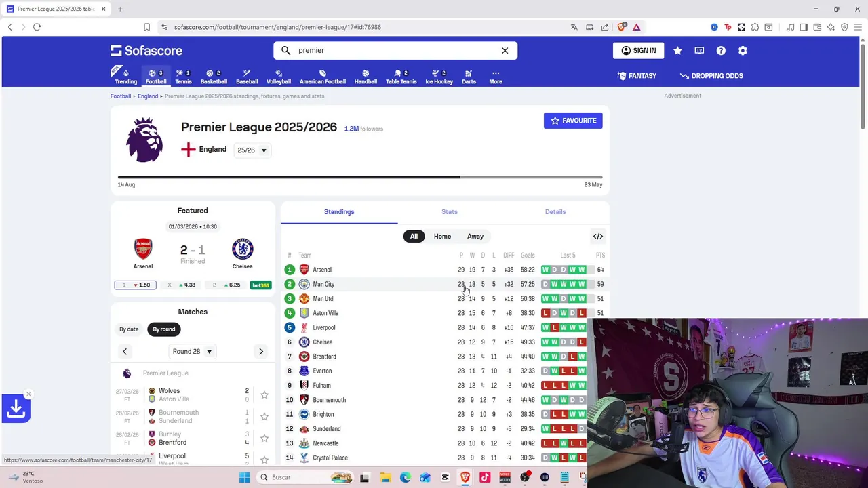Bookmark this page in the address bar
The image size is (868, 488).
[x=146, y=27]
